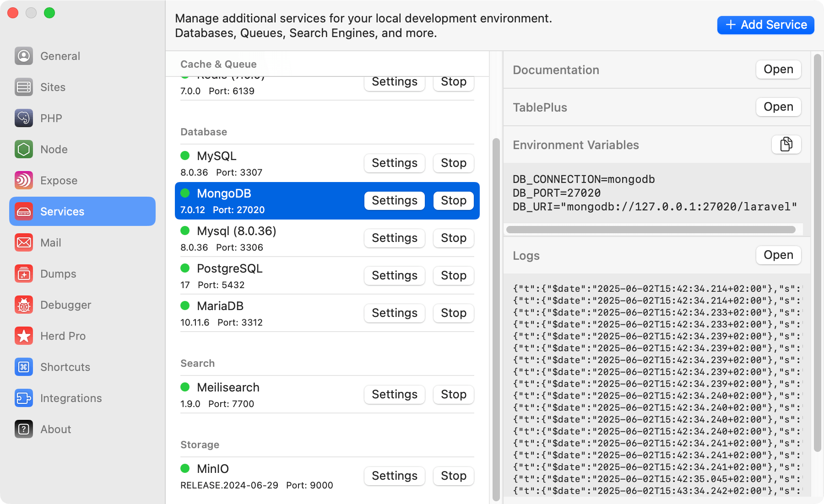The image size is (824, 504).
Task: Stop the MinIO storage service
Action: pyautogui.click(x=453, y=476)
